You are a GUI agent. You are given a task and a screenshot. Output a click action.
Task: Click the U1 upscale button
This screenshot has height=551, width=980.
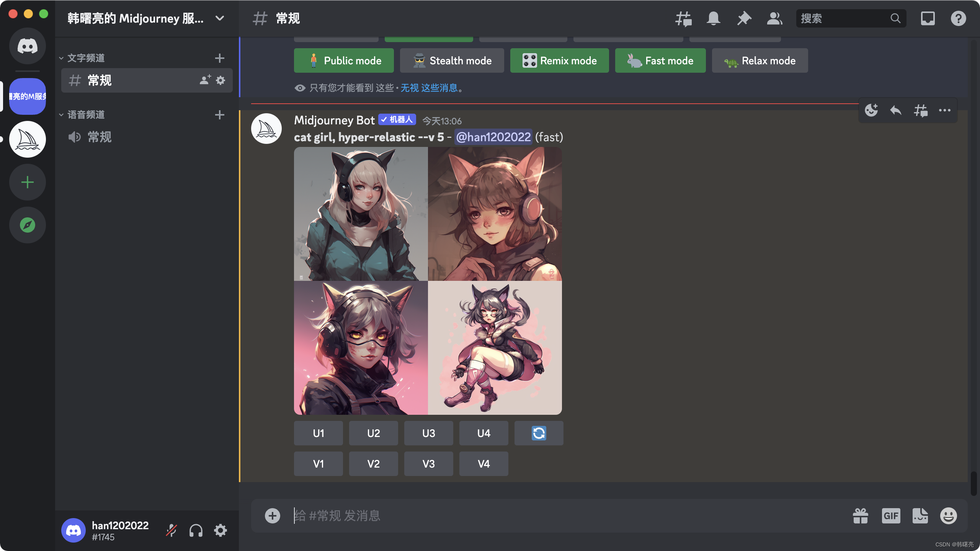(x=318, y=433)
